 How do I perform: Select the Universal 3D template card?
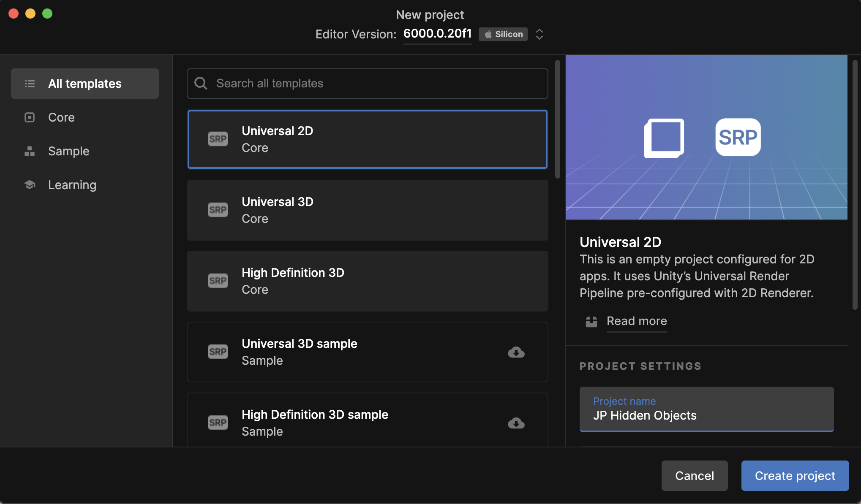(368, 210)
